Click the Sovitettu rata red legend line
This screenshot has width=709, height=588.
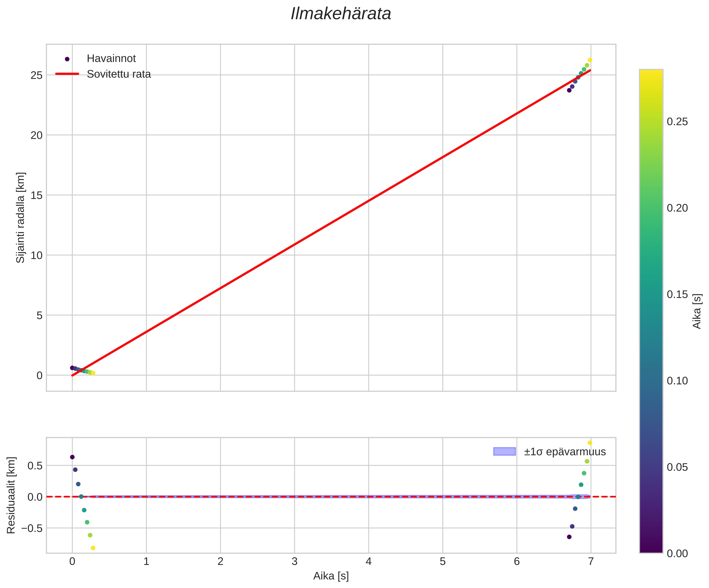pyautogui.click(x=67, y=74)
